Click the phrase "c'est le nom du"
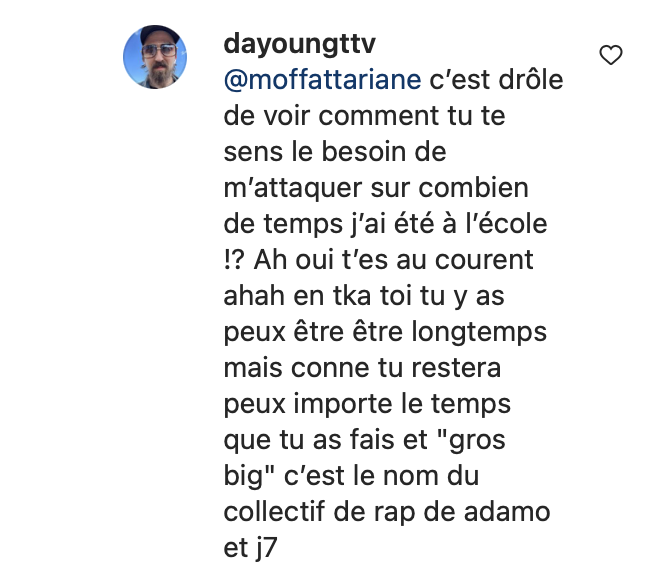This screenshot has width=646, height=578. (x=382, y=476)
